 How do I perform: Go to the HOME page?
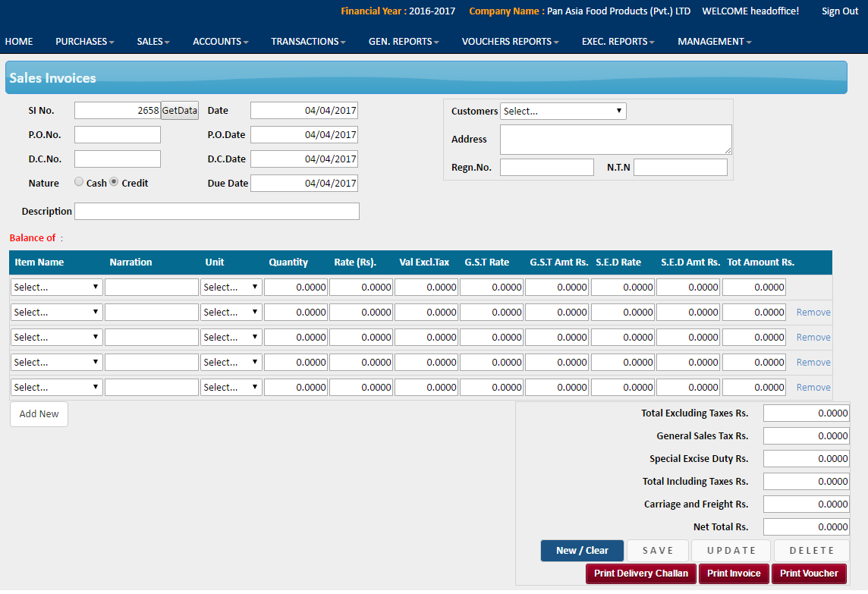(19, 42)
